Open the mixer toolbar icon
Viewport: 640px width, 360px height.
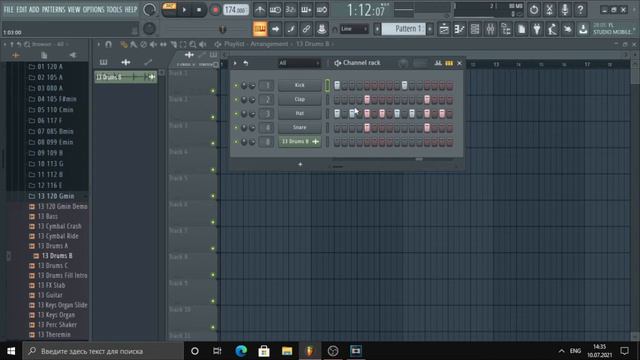click(490, 29)
